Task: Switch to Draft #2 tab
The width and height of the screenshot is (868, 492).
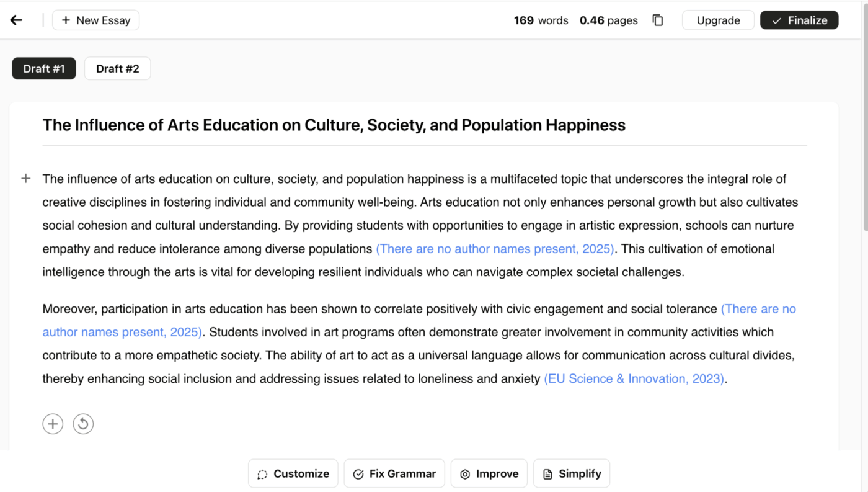Action: (x=117, y=69)
